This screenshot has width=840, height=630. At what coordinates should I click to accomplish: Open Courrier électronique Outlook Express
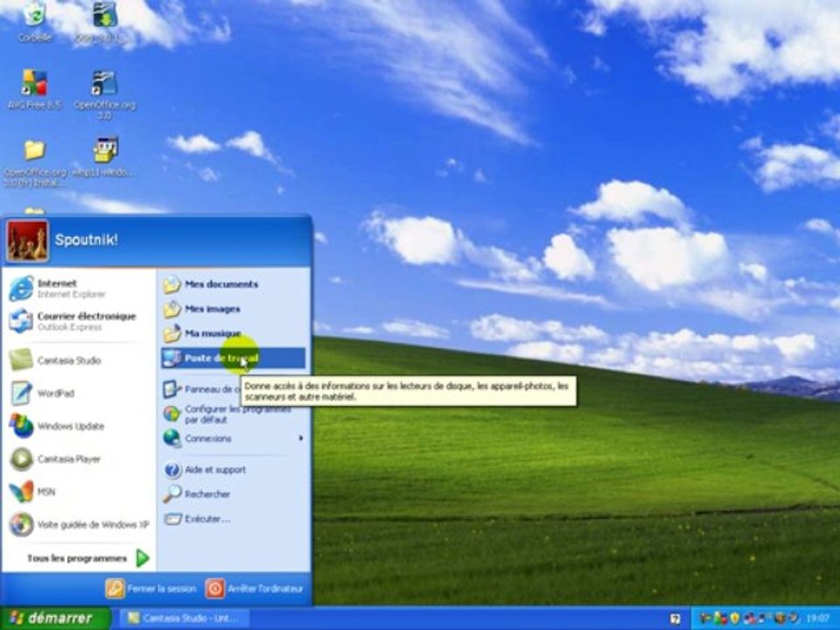pyautogui.click(x=78, y=320)
